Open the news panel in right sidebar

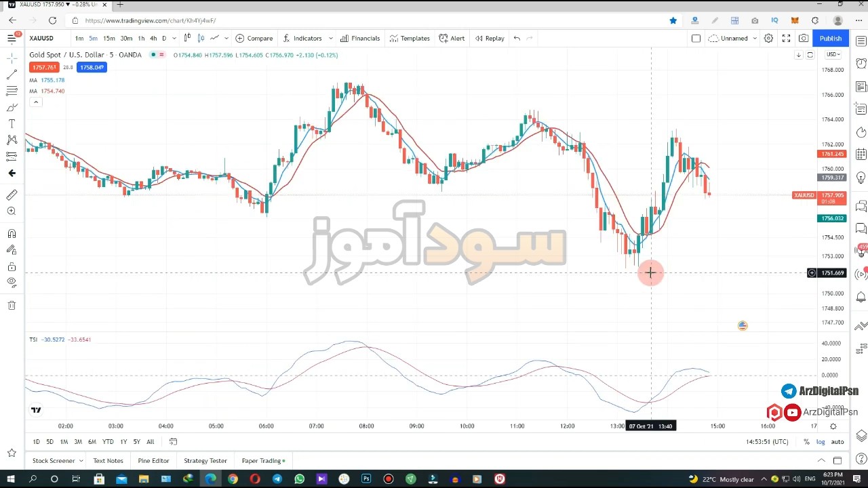861,86
